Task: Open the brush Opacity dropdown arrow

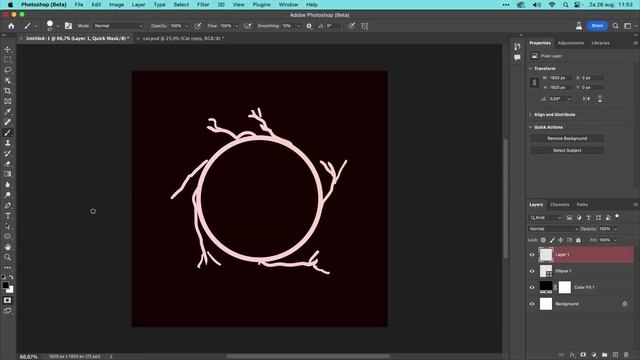Action: (x=187, y=26)
